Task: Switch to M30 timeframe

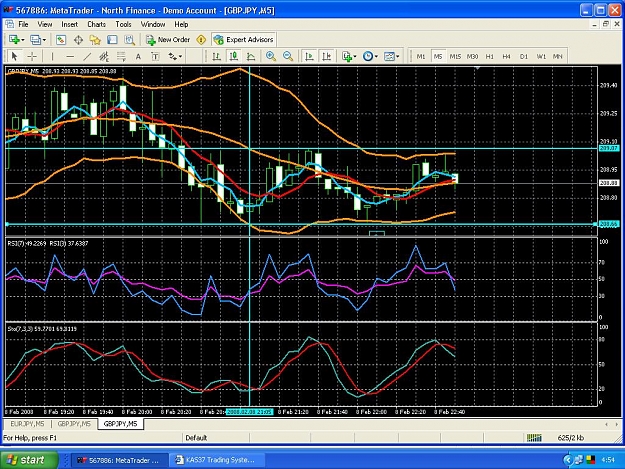Action: coord(472,57)
